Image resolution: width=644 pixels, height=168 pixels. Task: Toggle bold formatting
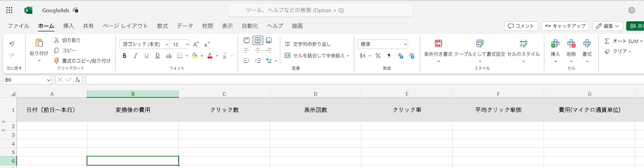click(124, 56)
